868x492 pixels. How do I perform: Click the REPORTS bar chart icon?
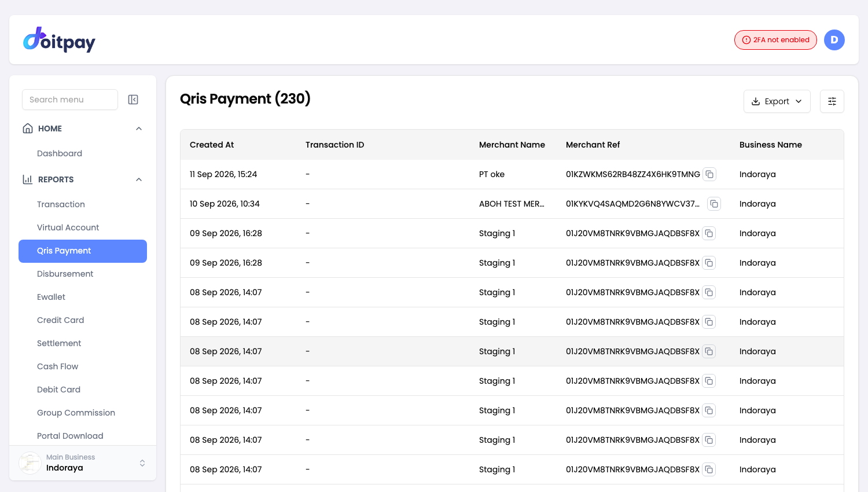click(28, 179)
